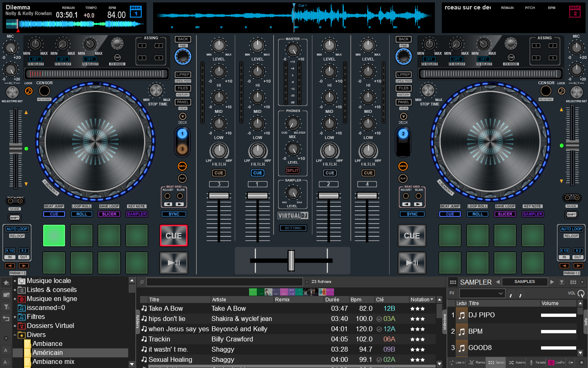Toggle headphone CUE on mixer channel 1
The height and width of the screenshot is (368, 588).
click(258, 173)
